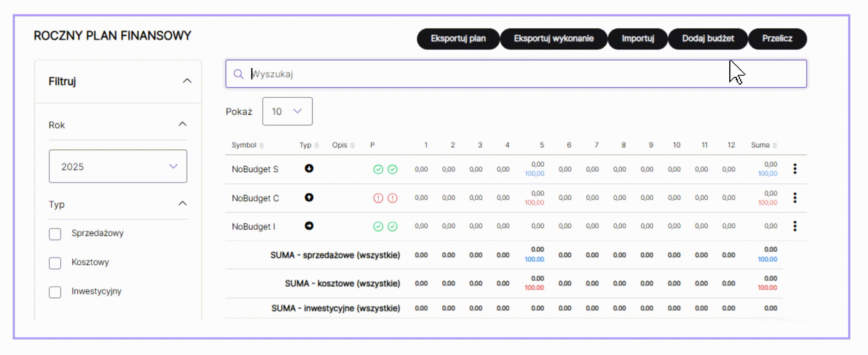This screenshot has height=355, width=868.
Task: Click second green check in NoBudget S row
Action: click(x=392, y=169)
